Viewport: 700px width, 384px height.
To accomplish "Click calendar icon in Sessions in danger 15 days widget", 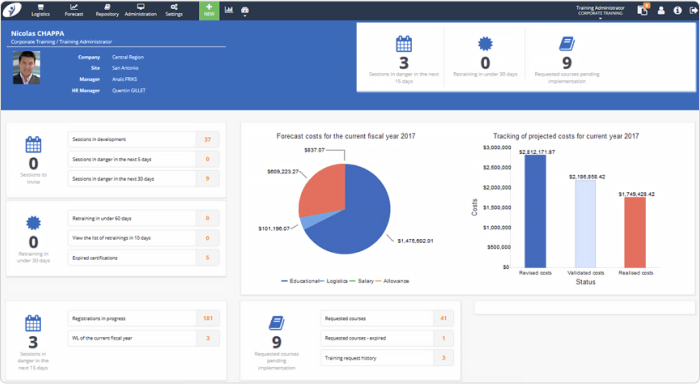I will pos(33,323).
